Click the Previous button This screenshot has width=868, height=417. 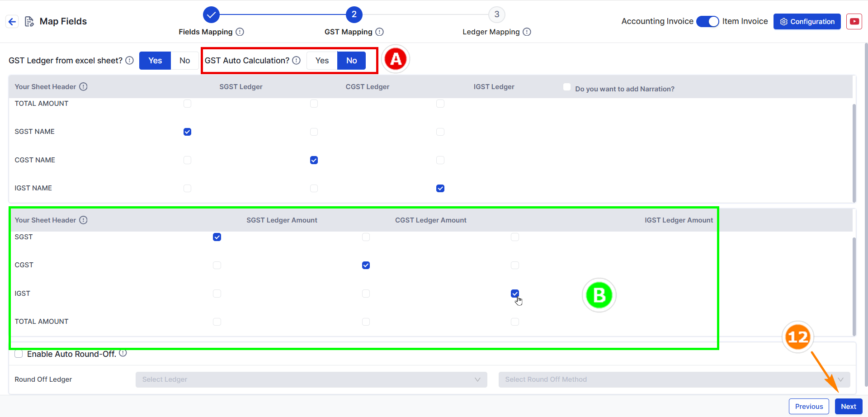[x=809, y=406]
